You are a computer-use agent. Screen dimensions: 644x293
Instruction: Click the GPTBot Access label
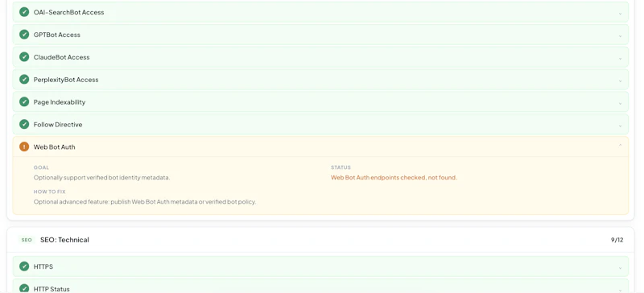[57, 35]
